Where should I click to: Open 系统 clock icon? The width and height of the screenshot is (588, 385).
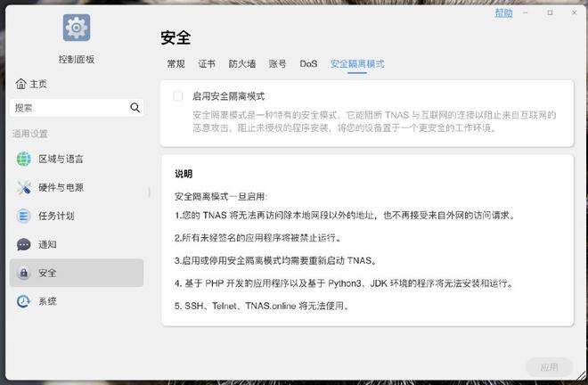pyautogui.click(x=24, y=301)
